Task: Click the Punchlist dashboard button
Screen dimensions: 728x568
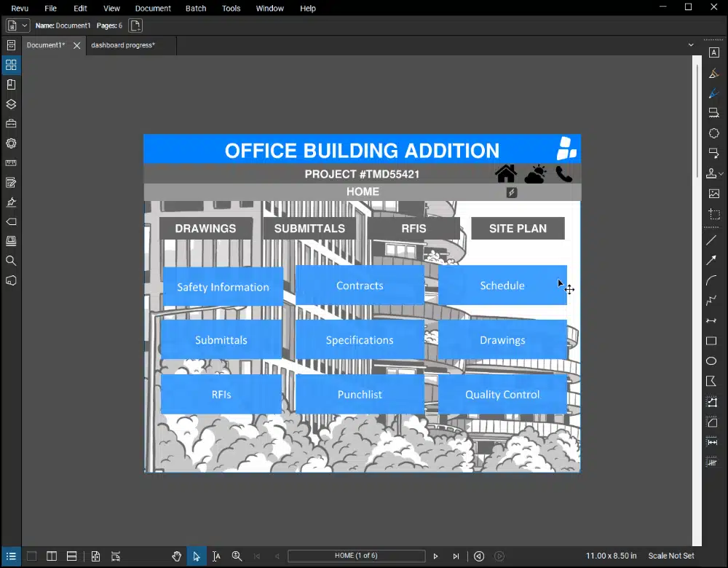Action: coord(360,394)
